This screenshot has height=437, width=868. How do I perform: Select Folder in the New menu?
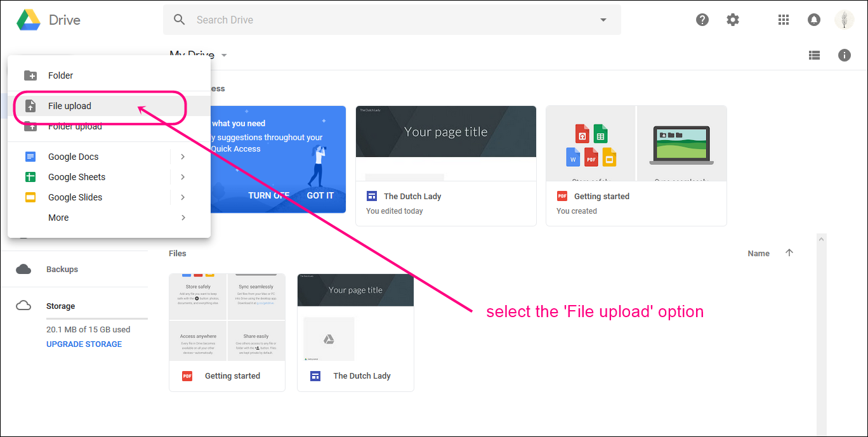click(109, 75)
